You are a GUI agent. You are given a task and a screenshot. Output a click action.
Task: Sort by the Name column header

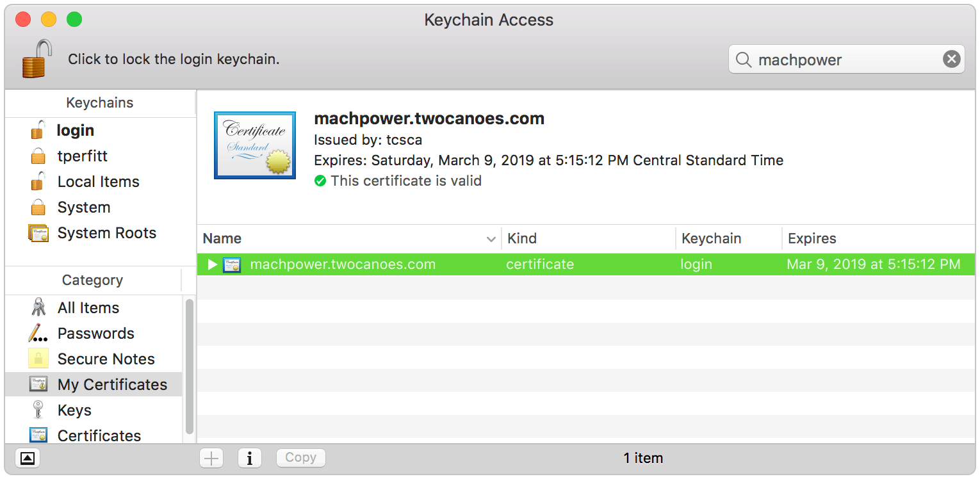click(349, 239)
